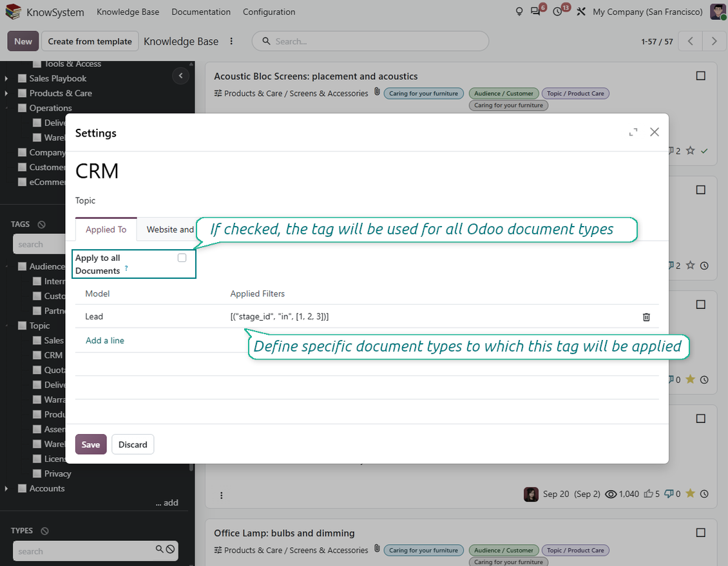Click the magnifier icon in the TYPES search box

tap(159, 549)
